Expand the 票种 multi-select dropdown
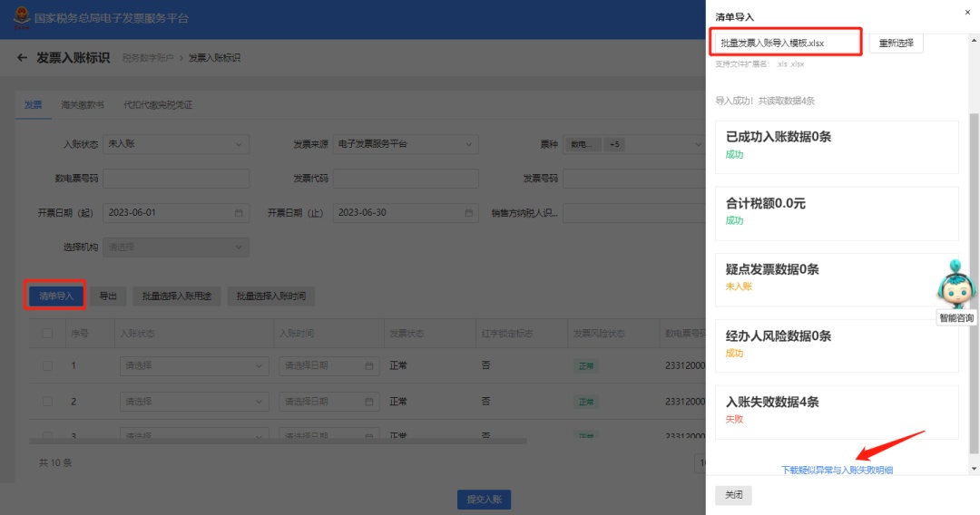Screen dimensions: 980x515 (633, 144)
